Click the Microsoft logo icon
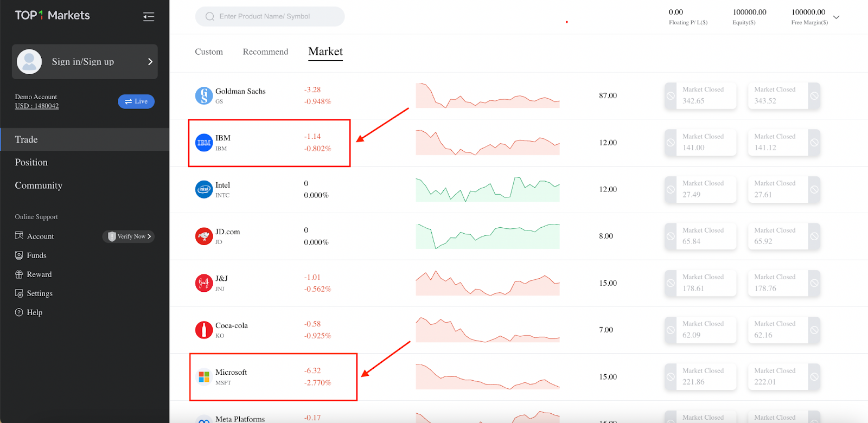The image size is (868, 423). click(204, 376)
